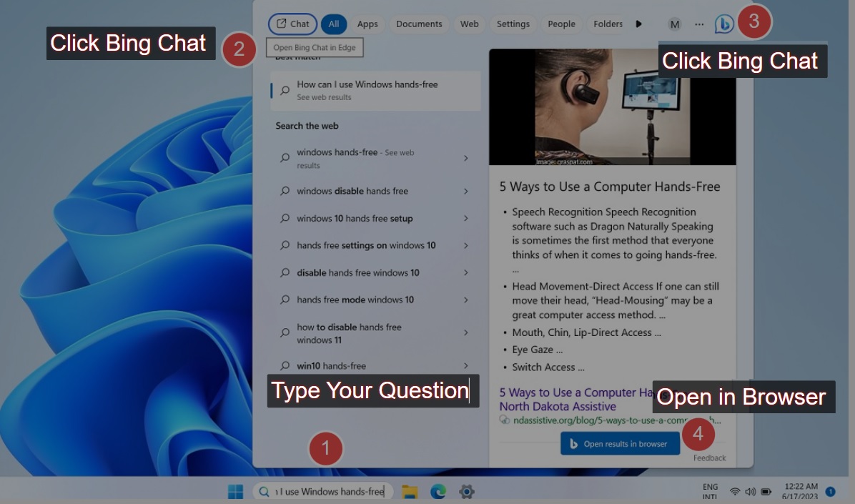Open the volume control in the system tray

[749, 492]
